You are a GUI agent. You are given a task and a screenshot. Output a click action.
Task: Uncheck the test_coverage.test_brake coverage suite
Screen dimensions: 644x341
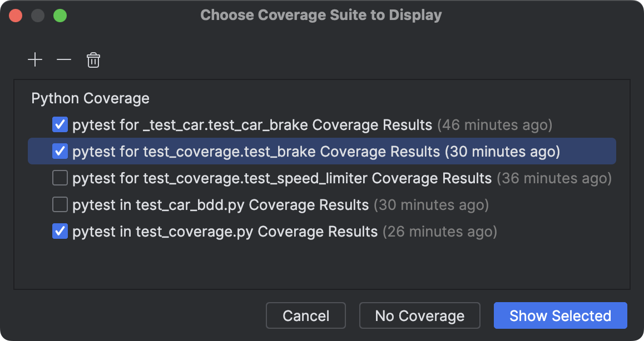(x=60, y=151)
